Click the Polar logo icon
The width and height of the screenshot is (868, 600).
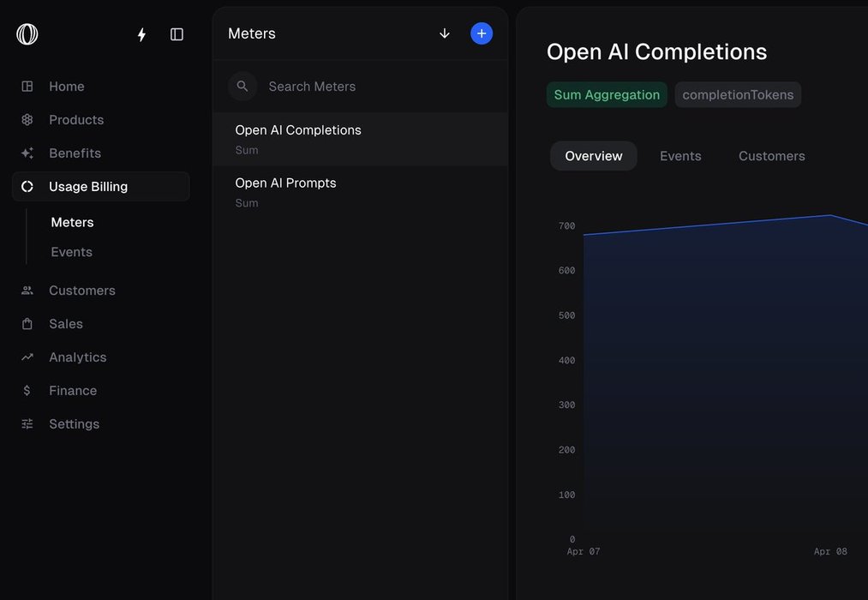click(27, 34)
